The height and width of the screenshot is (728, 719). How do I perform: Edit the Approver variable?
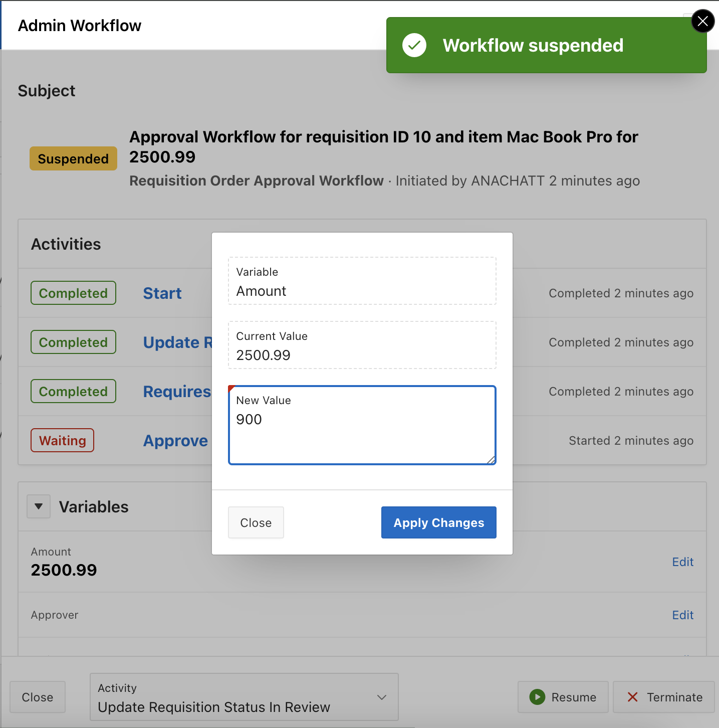[682, 615]
